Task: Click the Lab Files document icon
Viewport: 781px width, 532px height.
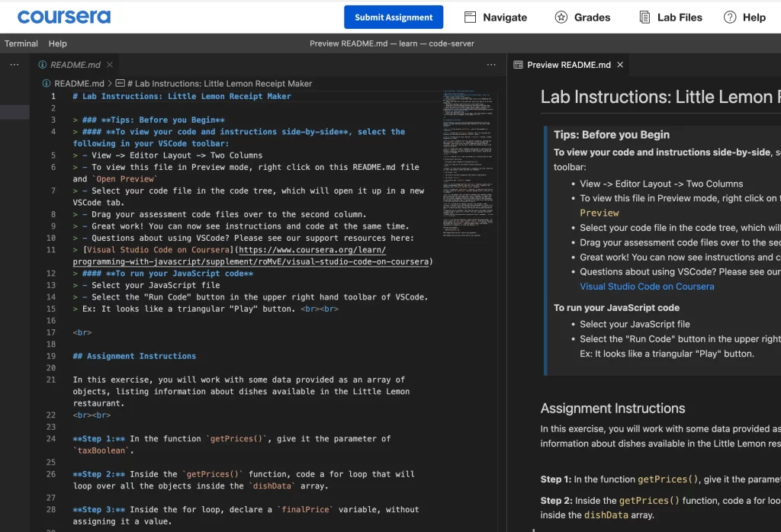Action: (644, 17)
